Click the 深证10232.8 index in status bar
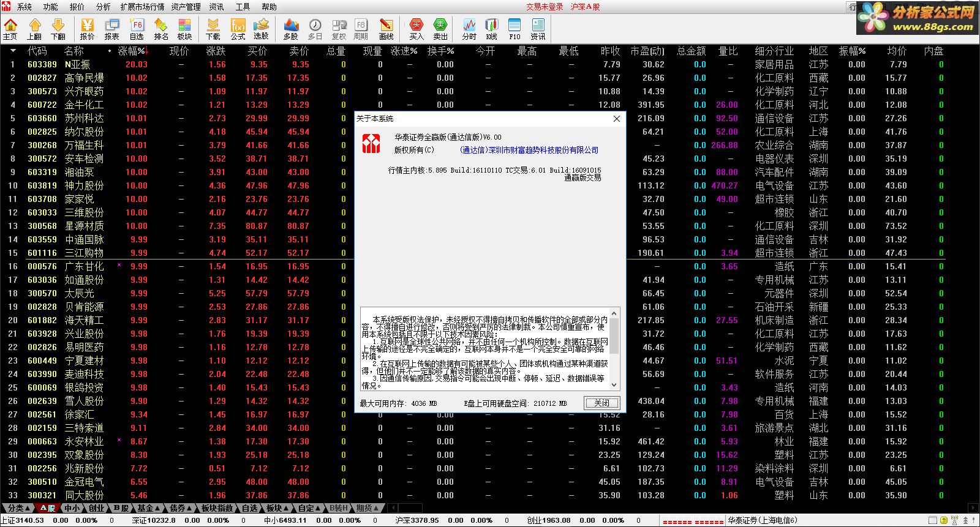The image size is (980, 527). [154, 520]
